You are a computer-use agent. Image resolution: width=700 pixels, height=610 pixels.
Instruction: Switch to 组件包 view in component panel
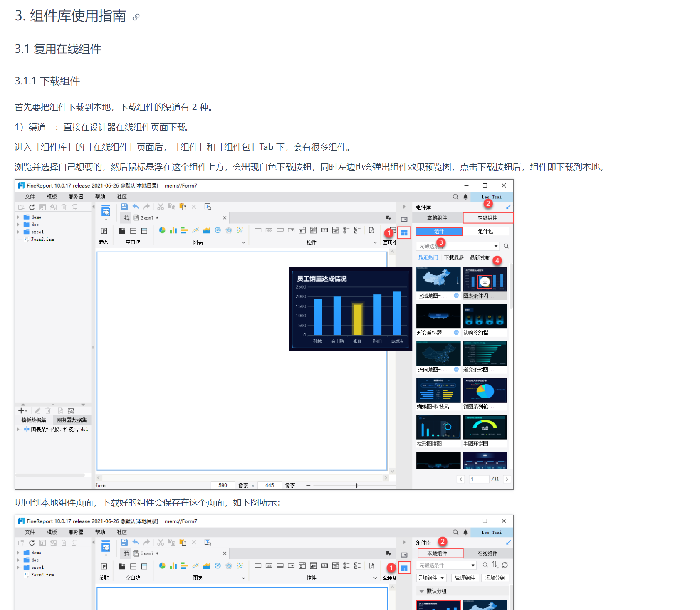point(485,232)
